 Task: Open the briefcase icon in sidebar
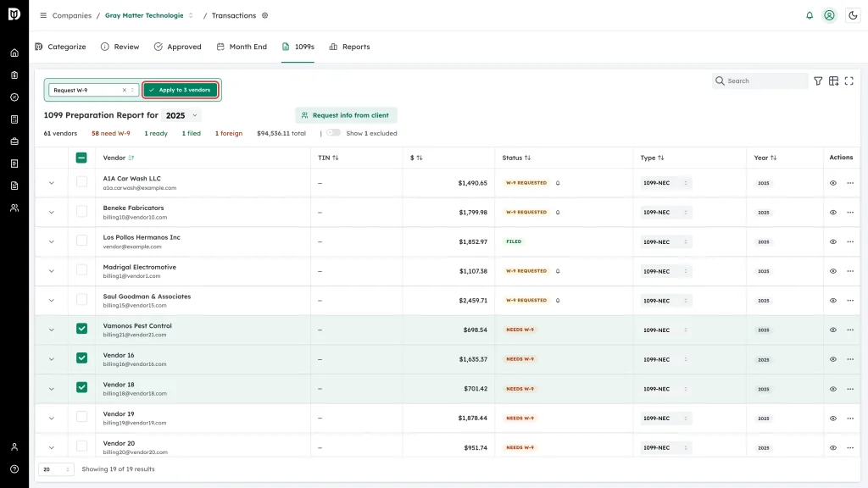pyautogui.click(x=14, y=141)
